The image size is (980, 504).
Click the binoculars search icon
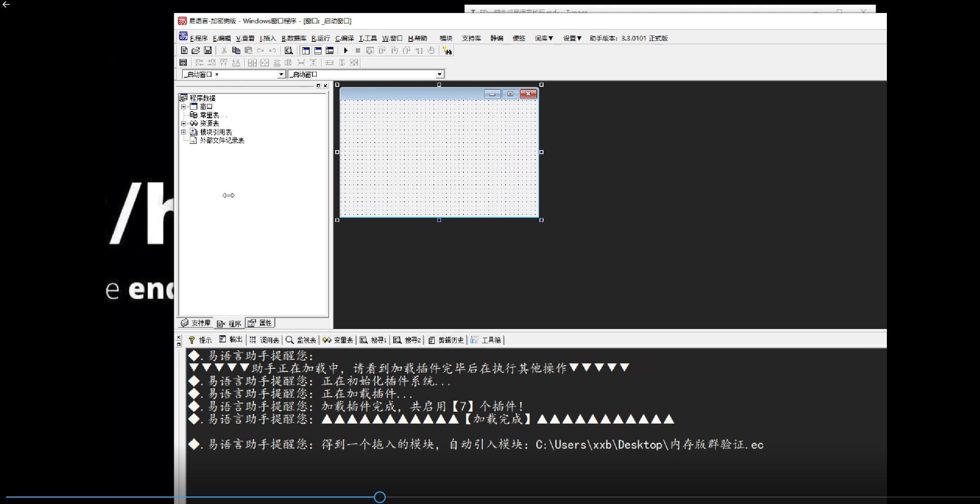[447, 51]
